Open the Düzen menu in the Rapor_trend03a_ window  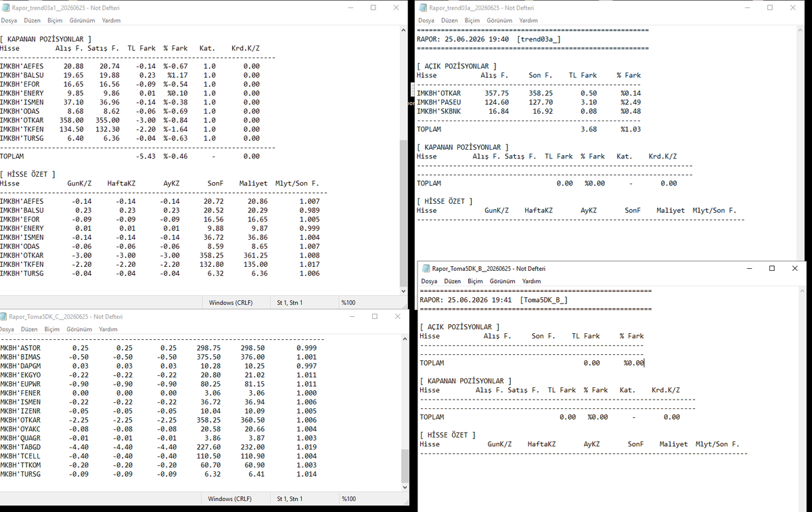pos(449,20)
